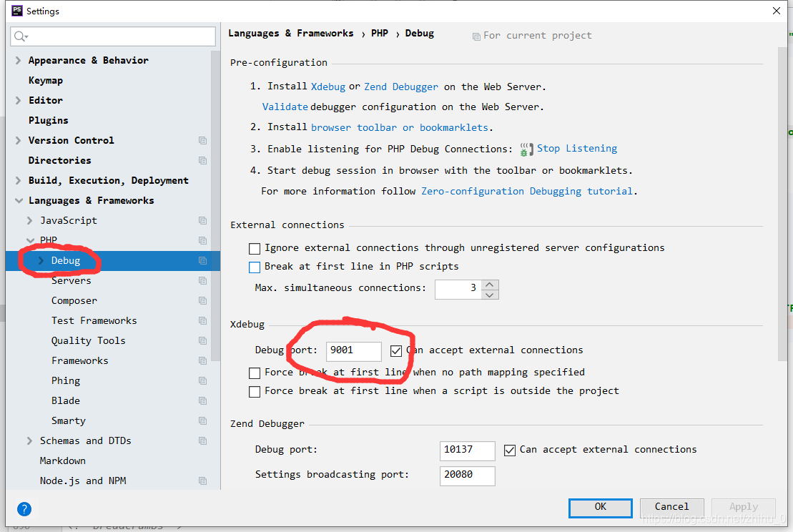This screenshot has height=532, width=793.
Task: Click the OK button
Action: pyautogui.click(x=601, y=508)
